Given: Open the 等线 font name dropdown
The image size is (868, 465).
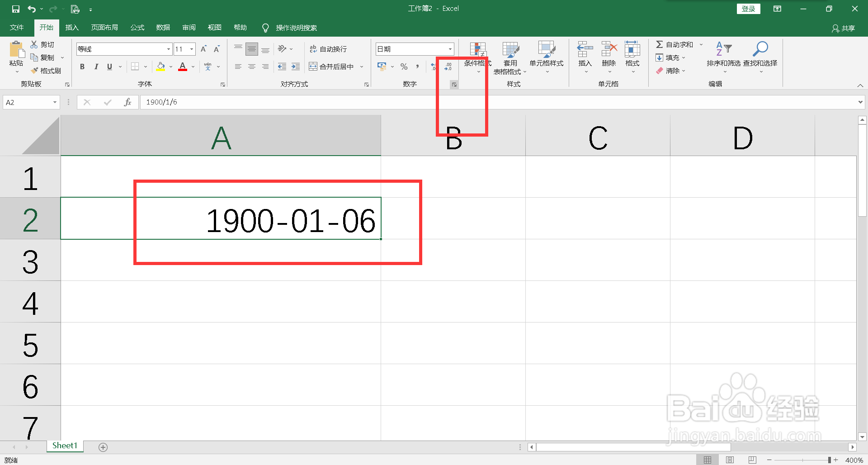Looking at the screenshot, I should point(169,49).
